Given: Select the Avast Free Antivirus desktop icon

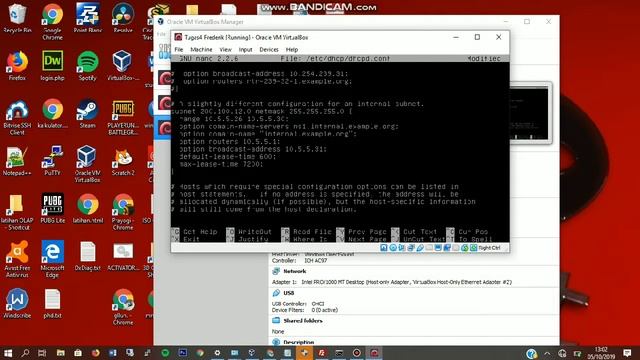Looking at the screenshot, I should 17,259.
